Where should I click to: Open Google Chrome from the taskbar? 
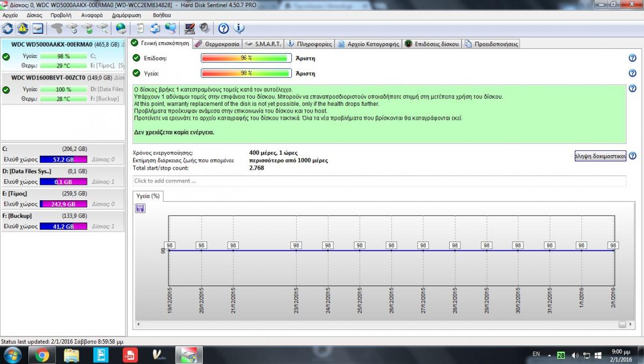point(42,355)
